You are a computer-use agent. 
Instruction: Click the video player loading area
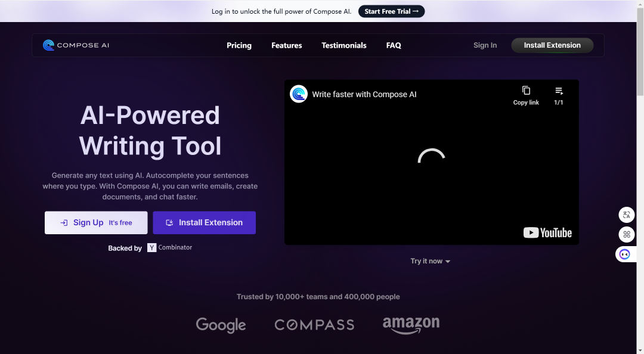(x=431, y=162)
